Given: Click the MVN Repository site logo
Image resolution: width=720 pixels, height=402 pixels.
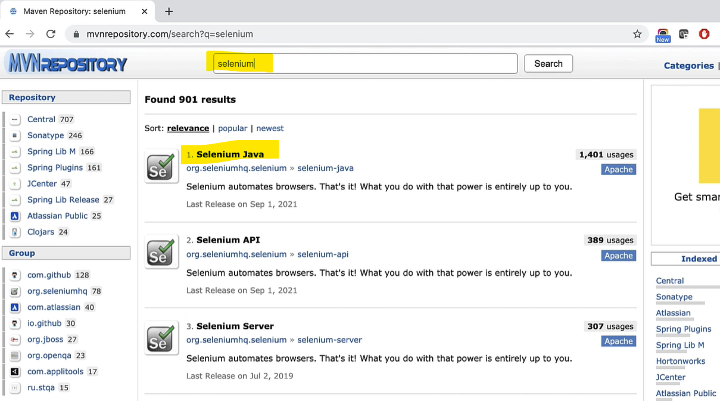Looking at the screenshot, I should pos(68,64).
